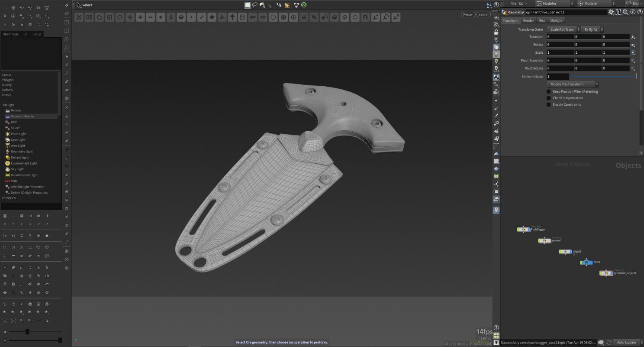Add an Area Light from shelf
This screenshot has width=644, height=347.
click(x=16, y=146)
